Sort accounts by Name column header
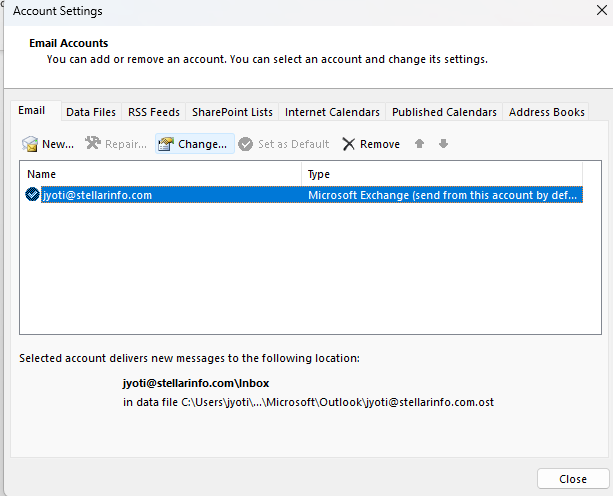The image size is (613, 496). 160,174
